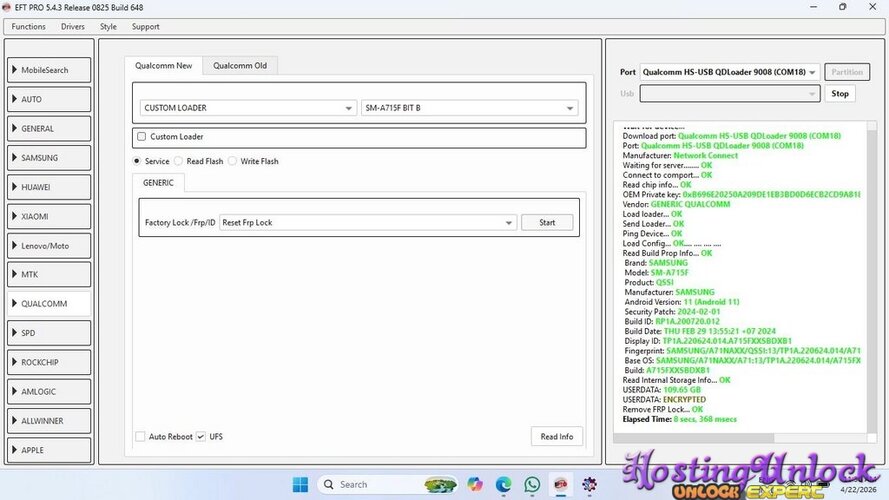Expand MobileSearch arrow icon

tap(14, 70)
